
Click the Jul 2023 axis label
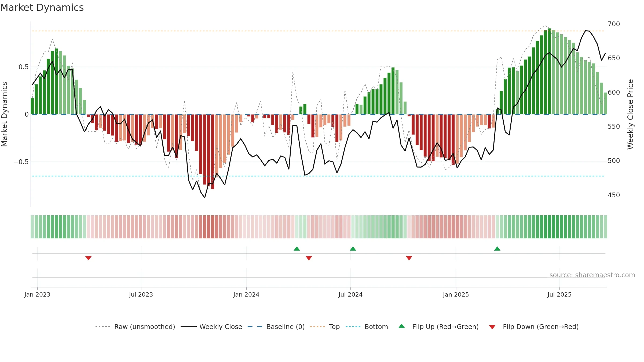click(x=141, y=294)
